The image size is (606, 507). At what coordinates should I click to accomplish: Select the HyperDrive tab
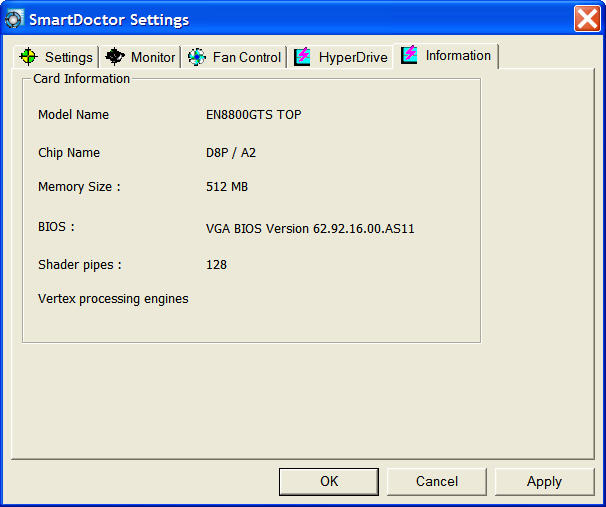coord(340,57)
